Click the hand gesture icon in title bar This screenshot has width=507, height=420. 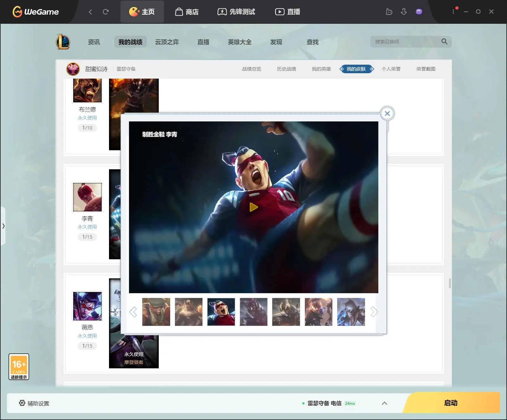[389, 12]
